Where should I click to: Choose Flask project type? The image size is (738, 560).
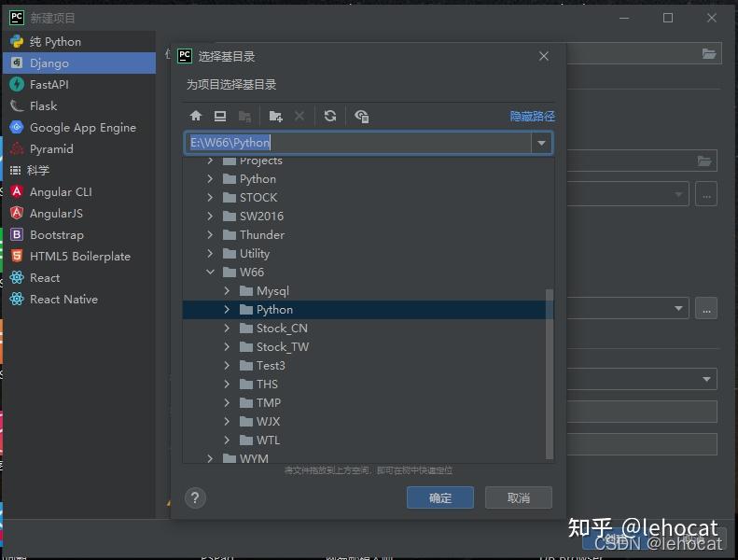[79, 106]
